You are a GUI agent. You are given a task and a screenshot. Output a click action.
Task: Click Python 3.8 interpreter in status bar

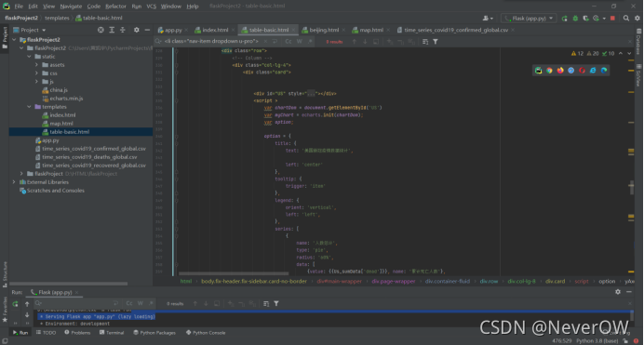[597, 341]
